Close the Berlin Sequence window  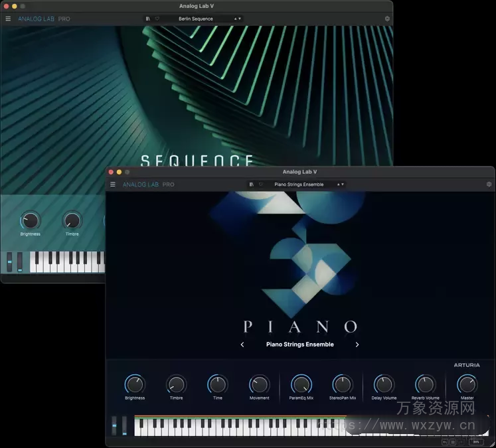[x=7, y=6]
